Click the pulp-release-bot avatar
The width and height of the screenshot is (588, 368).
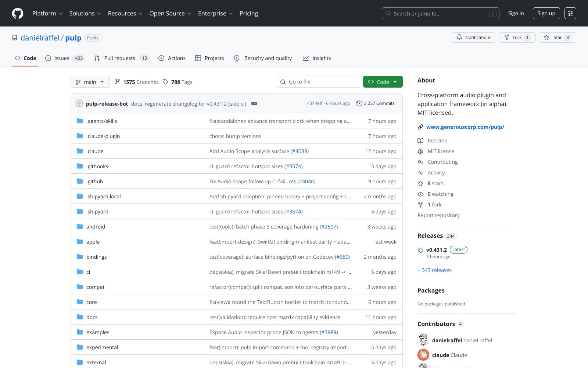[x=79, y=103]
